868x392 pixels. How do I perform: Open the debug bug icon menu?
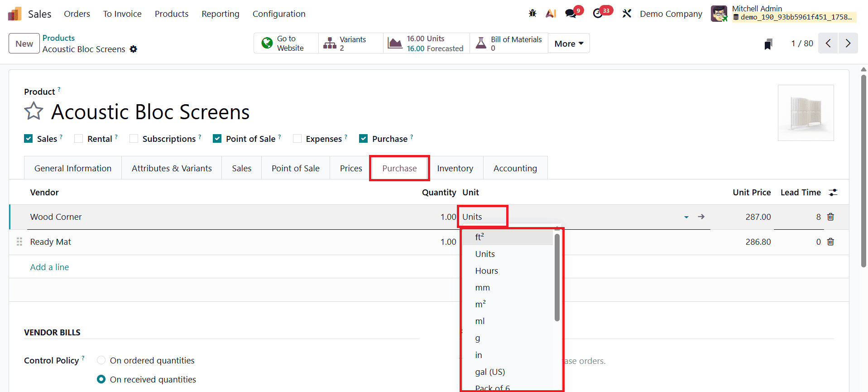(532, 14)
